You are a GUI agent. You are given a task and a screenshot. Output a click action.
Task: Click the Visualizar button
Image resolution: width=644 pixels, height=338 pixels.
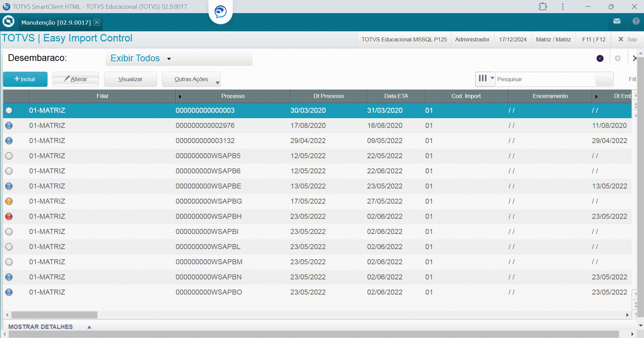(130, 79)
